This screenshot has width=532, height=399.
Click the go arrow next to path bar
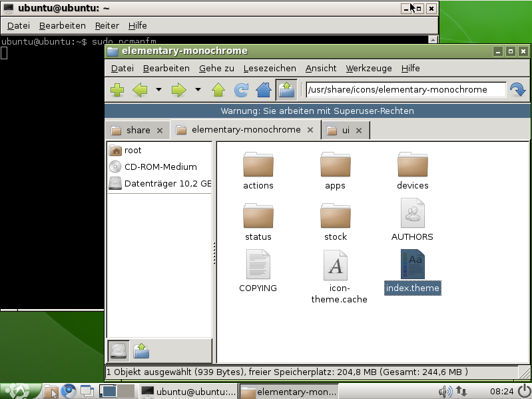click(x=517, y=90)
